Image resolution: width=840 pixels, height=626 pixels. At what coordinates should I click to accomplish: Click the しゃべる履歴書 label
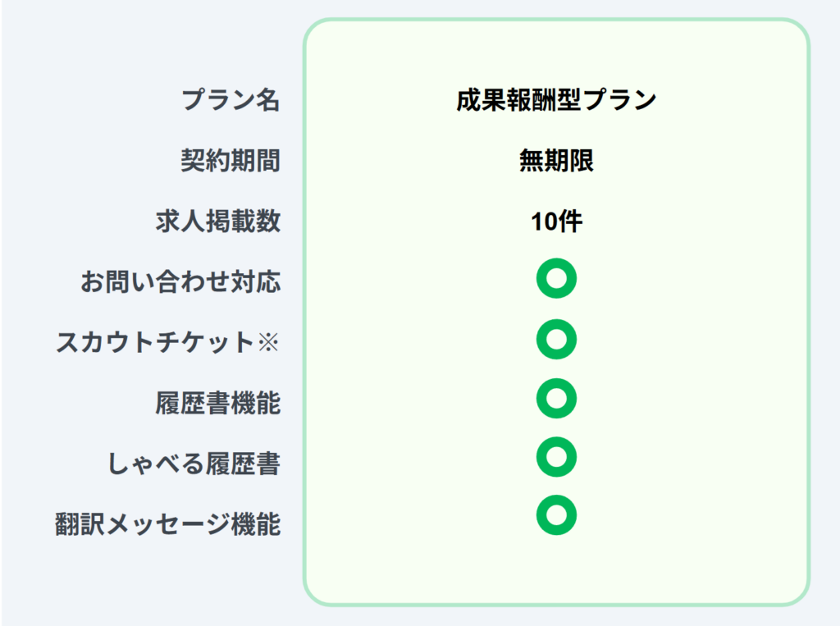click(x=194, y=464)
